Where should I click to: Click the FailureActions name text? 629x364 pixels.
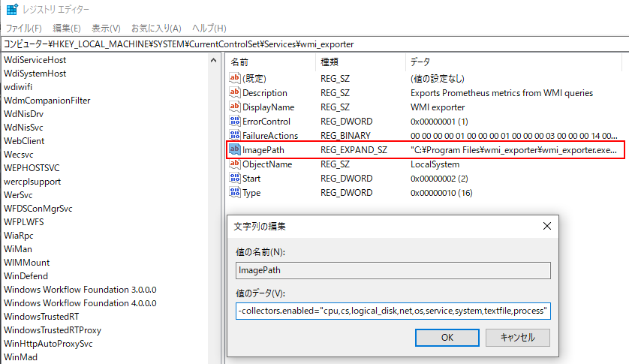[270, 136]
